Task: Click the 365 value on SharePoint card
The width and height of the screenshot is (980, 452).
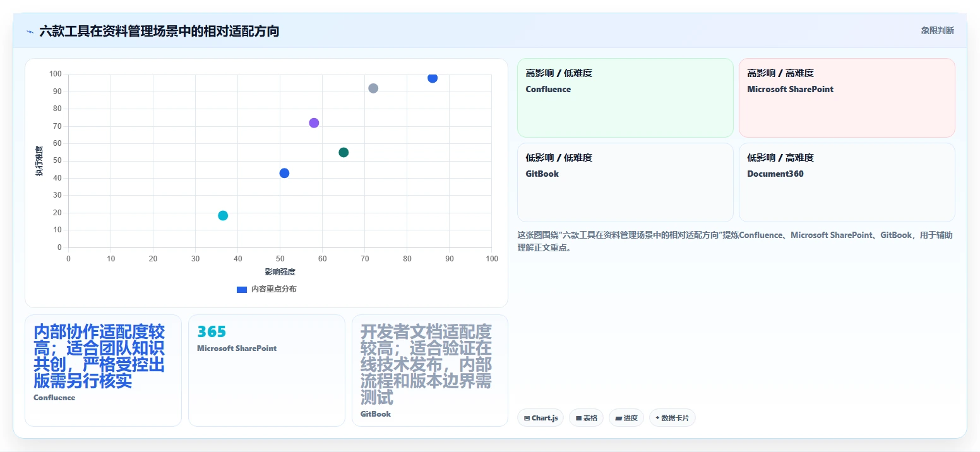Action: (x=212, y=331)
